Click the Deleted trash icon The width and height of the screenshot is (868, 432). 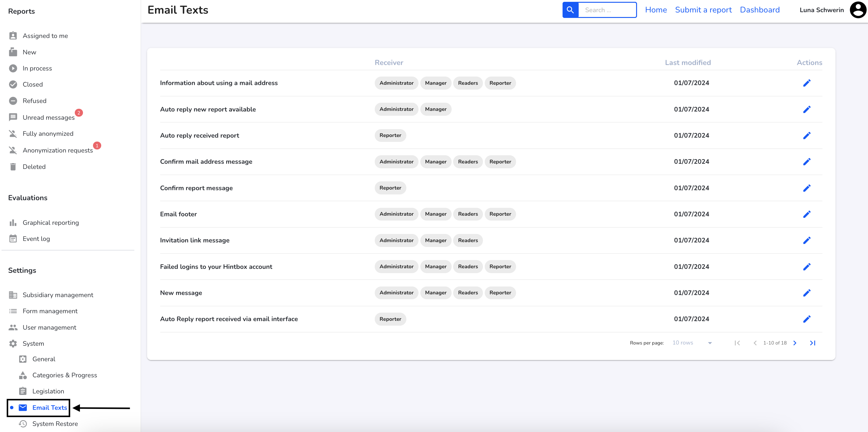(x=13, y=167)
